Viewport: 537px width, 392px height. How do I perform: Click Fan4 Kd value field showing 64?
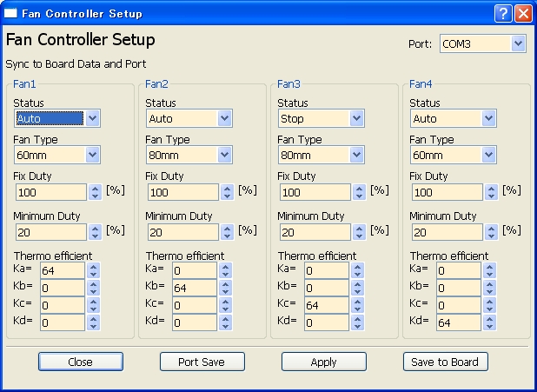point(459,322)
